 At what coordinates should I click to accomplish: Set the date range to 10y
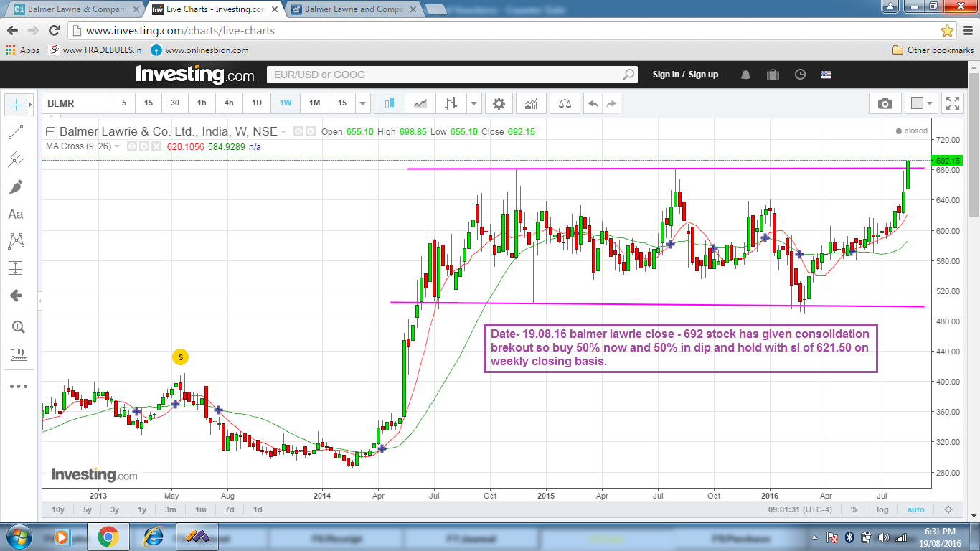coord(58,509)
